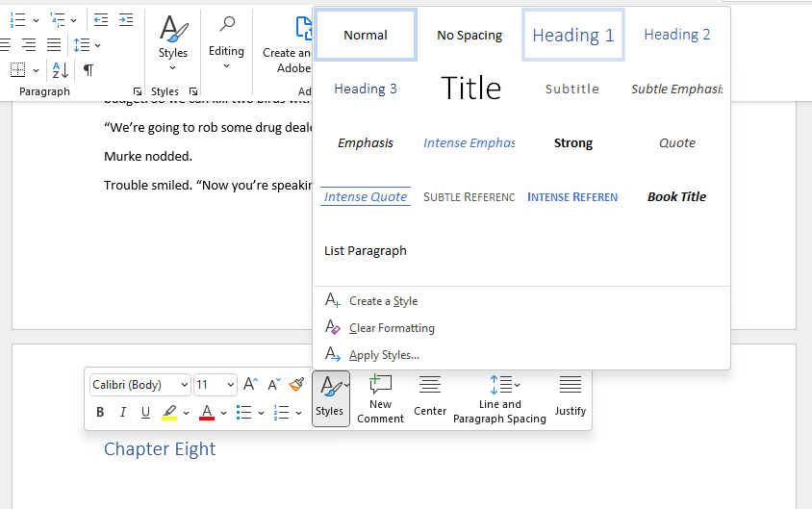Click the Styles button on mini toolbar
This screenshot has height=509, width=812.
click(x=331, y=398)
